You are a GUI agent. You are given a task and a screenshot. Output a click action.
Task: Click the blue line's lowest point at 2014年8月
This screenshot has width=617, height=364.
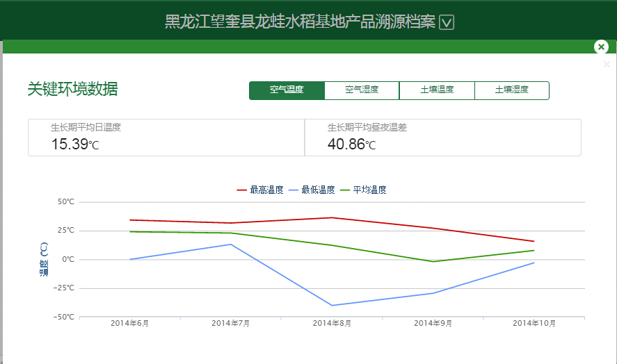[x=332, y=305]
